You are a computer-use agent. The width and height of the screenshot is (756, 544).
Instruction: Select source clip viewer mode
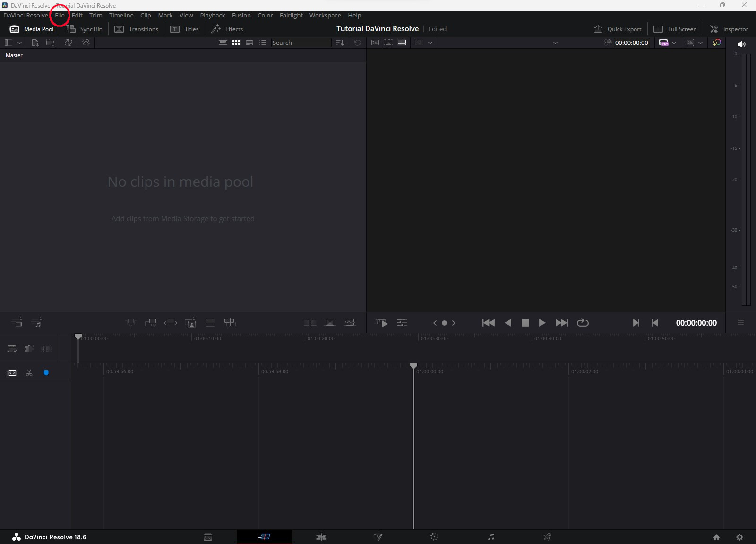click(375, 43)
